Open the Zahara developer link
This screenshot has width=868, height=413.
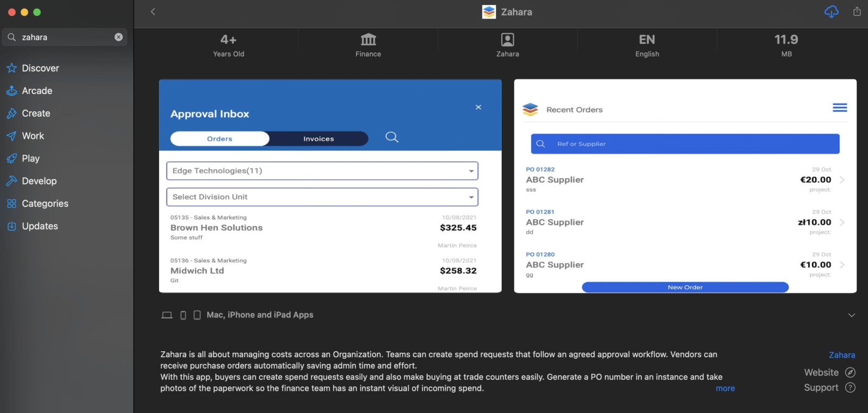[x=842, y=355]
